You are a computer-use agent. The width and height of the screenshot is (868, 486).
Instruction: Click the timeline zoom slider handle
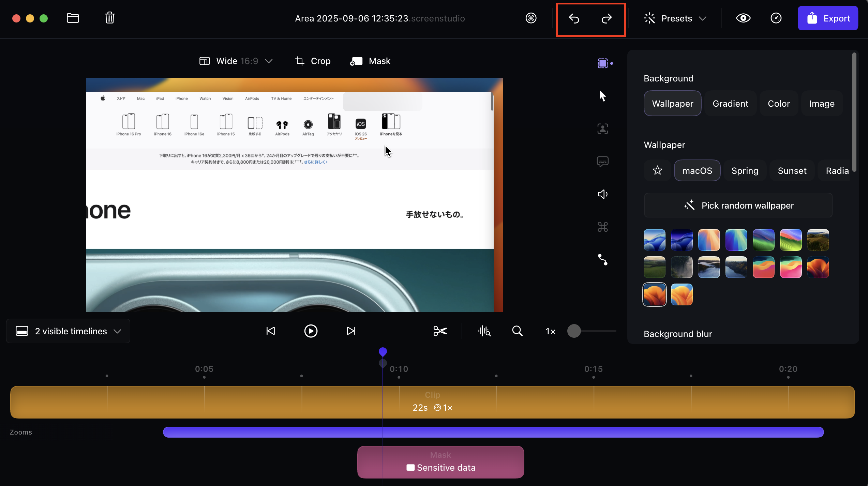[574, 331]
